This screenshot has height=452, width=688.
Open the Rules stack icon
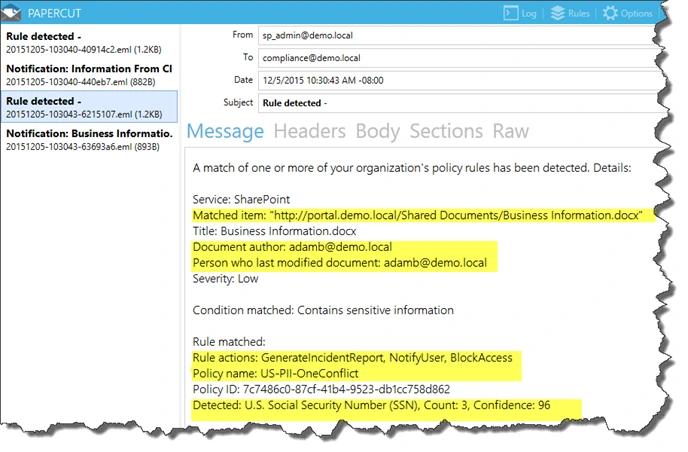pos(558,13)
